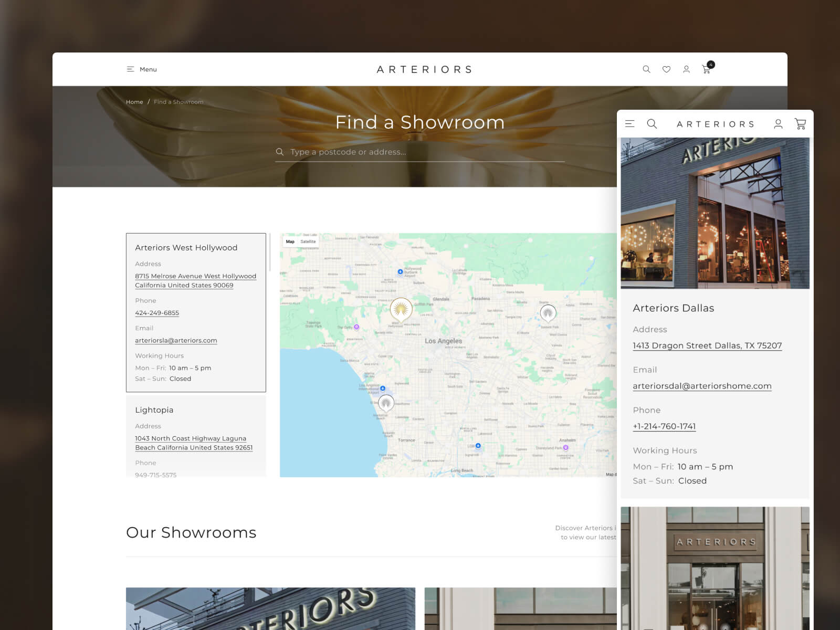Select the grey map pin near Manhattan Beach
Image resolution: width=840 pixels, height=630 pixels.
pyautogui.click(x=386, y=403)
